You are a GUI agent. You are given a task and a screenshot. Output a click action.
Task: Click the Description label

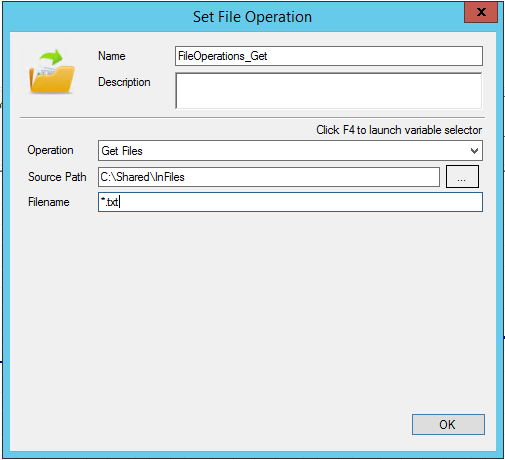click(x=124, y=82)
